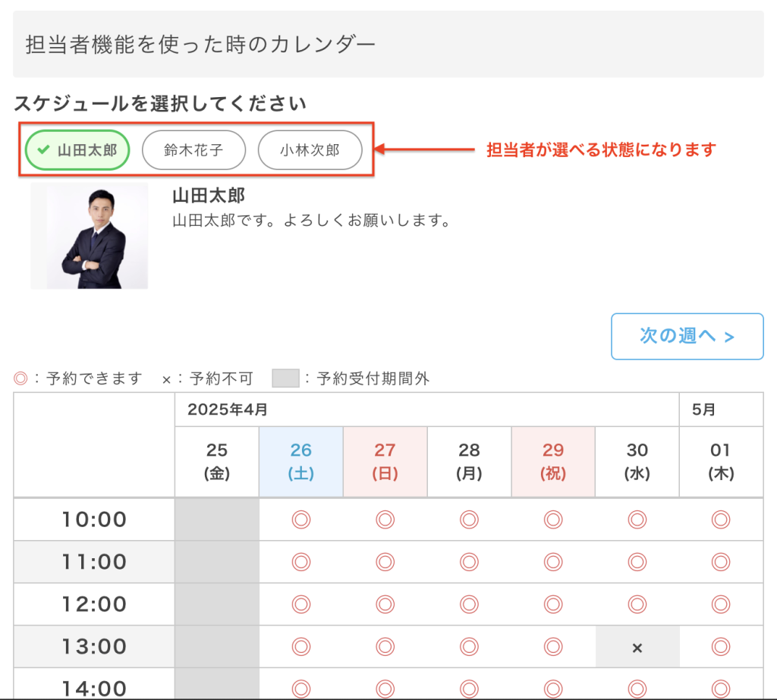Screen dimensions: 777x700
Task: Book the 11:00 slot on Sunday 27
Action: (x=385, y=562)
